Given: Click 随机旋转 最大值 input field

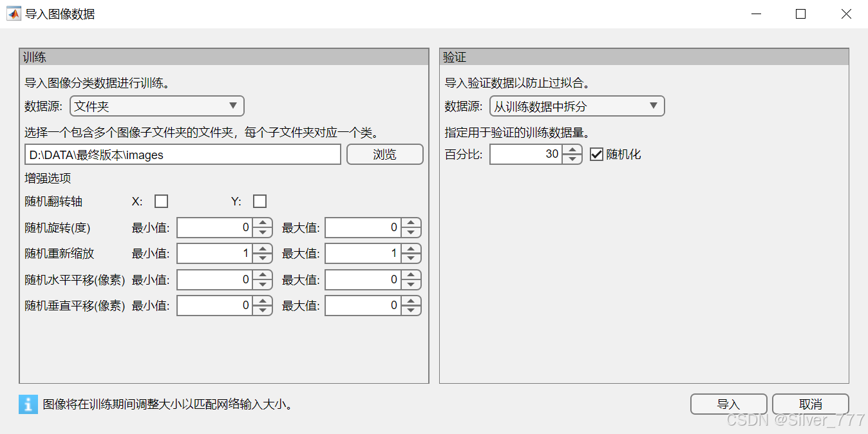Looking at the screenshot, I should pyautogui.click(x=363, y=228).
